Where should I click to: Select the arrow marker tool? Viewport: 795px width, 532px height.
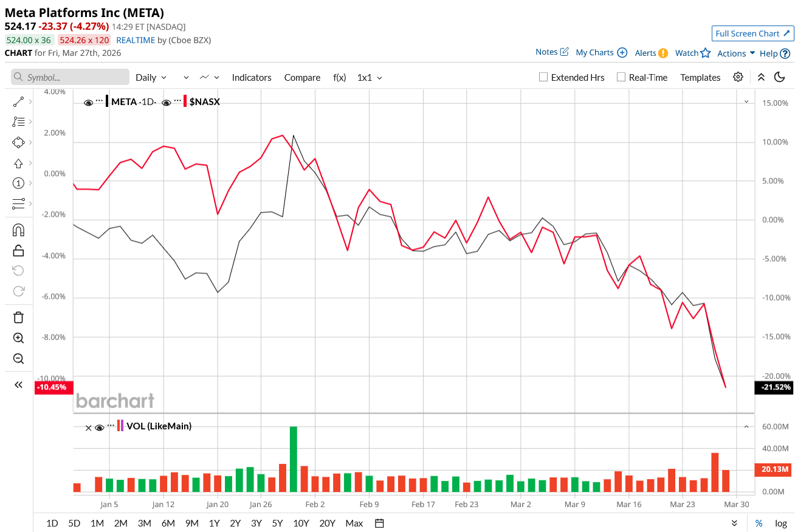point(18,163)
